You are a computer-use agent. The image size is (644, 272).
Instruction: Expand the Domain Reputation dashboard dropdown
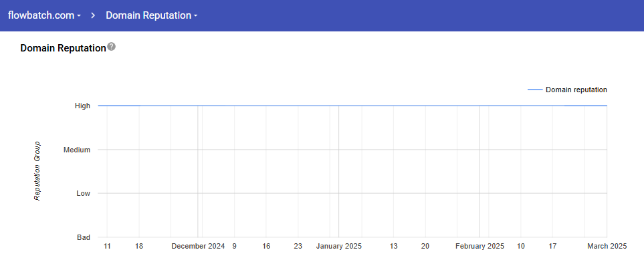click(151, 15)
